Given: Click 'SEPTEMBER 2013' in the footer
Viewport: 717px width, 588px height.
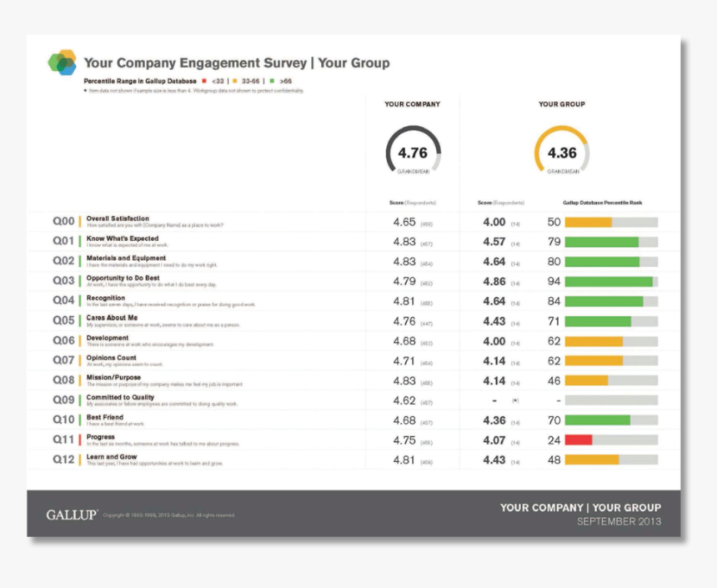Looking at the screenshot, I should (619, 521).
